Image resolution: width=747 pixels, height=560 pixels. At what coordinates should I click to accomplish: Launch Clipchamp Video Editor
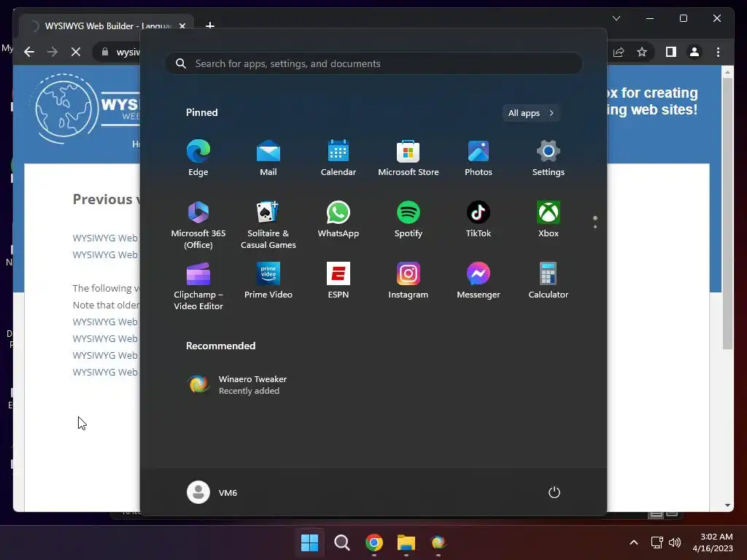[198, 286]
